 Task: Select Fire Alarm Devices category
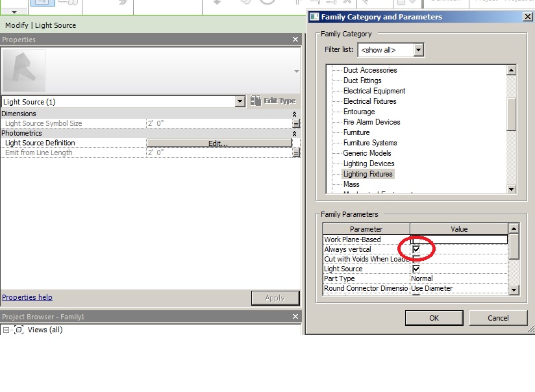click(371, 122)
